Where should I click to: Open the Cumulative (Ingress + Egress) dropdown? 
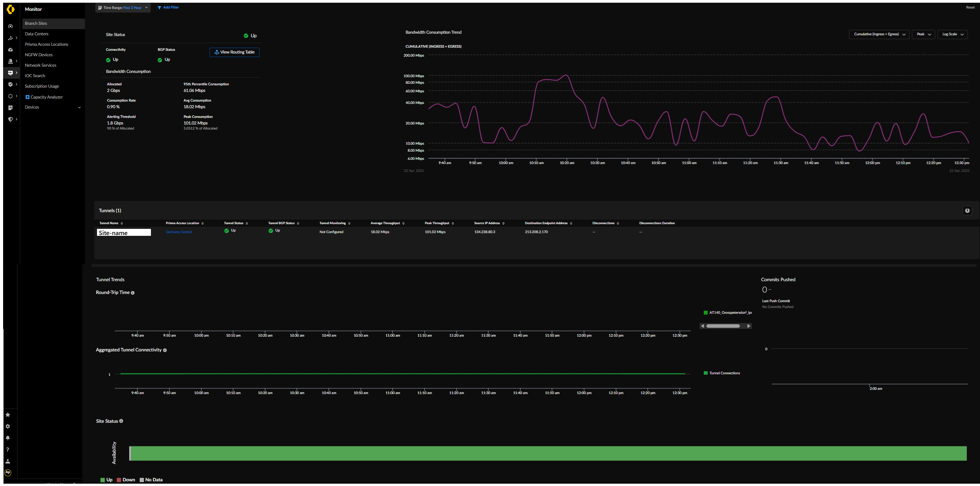[879, 35]
